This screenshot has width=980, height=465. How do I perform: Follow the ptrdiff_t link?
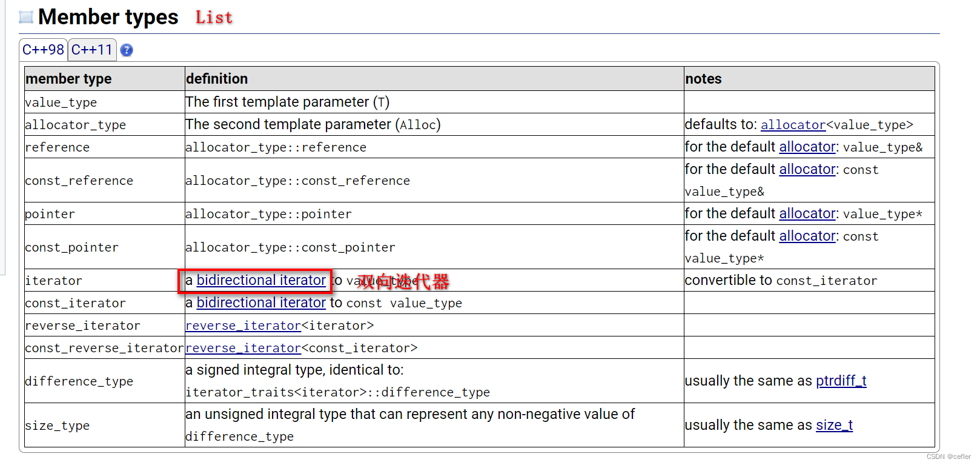[x=841, y=381]
